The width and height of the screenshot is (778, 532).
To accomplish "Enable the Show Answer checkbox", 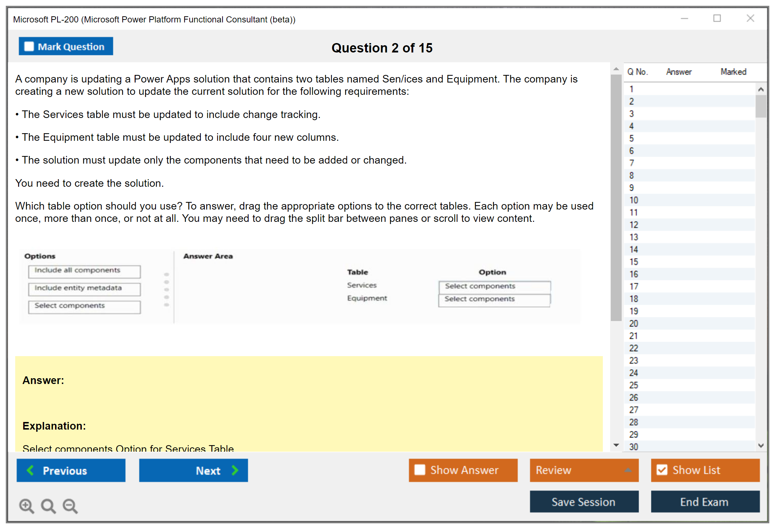I will pyautogui.click(x=420, y=470).
